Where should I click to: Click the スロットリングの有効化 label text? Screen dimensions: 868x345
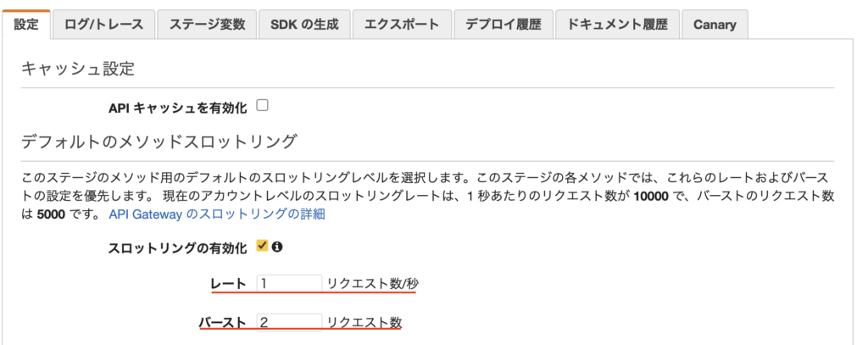tap(177, 248)
